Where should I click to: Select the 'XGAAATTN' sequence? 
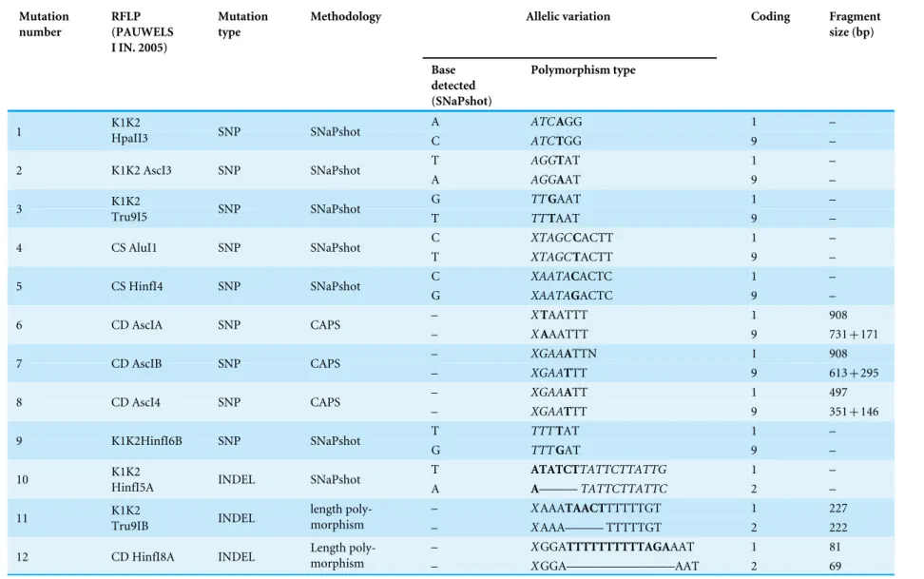[x=564, y=353]
